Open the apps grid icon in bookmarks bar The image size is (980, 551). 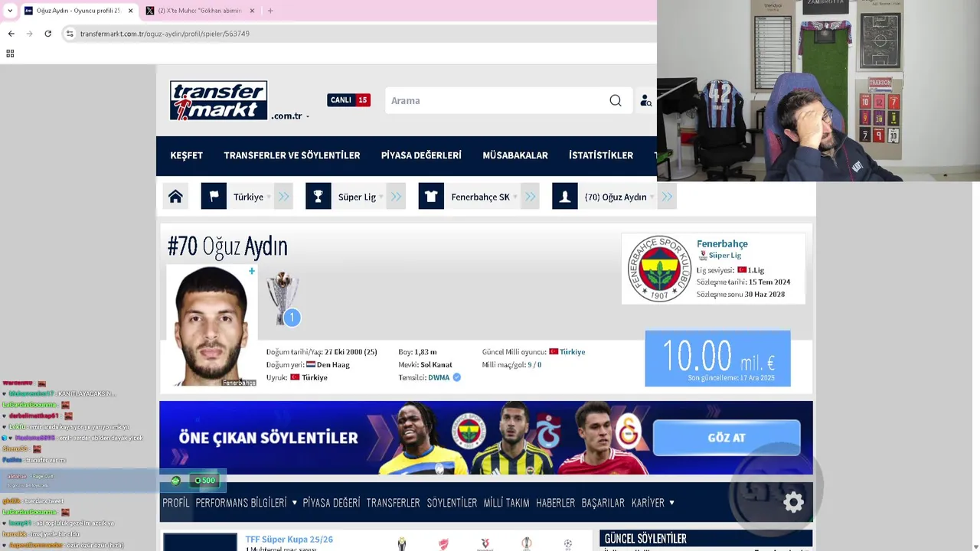click(10, 54)
